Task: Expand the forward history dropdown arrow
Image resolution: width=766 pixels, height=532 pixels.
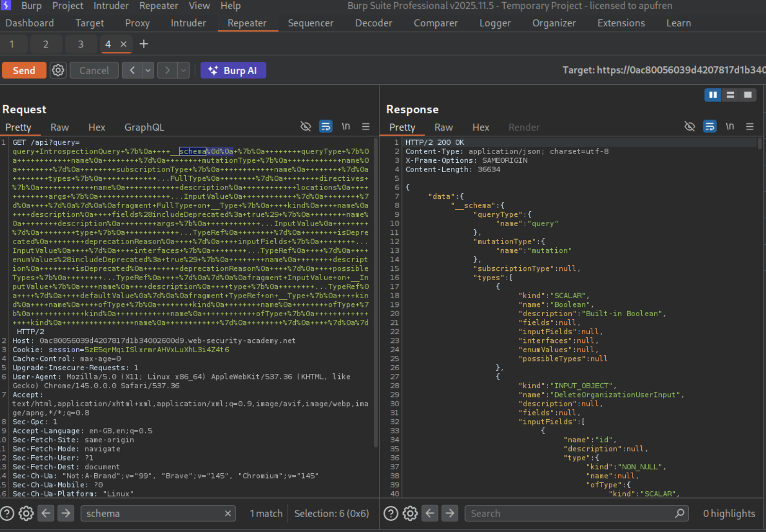Action: click(184, 70)
